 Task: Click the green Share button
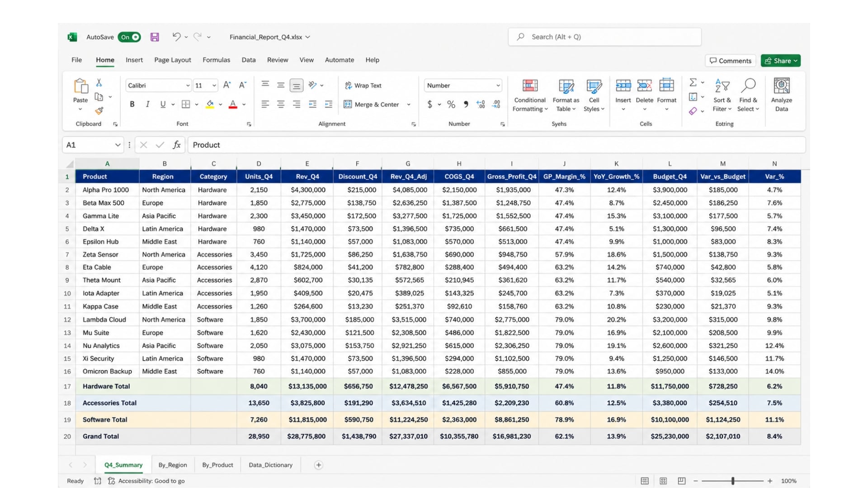click(781, 61)
